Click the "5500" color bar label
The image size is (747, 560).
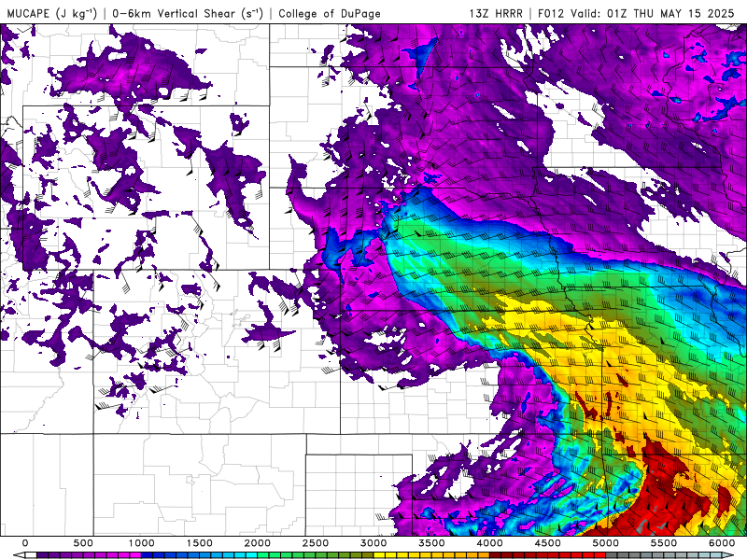[x=664, y=543]
